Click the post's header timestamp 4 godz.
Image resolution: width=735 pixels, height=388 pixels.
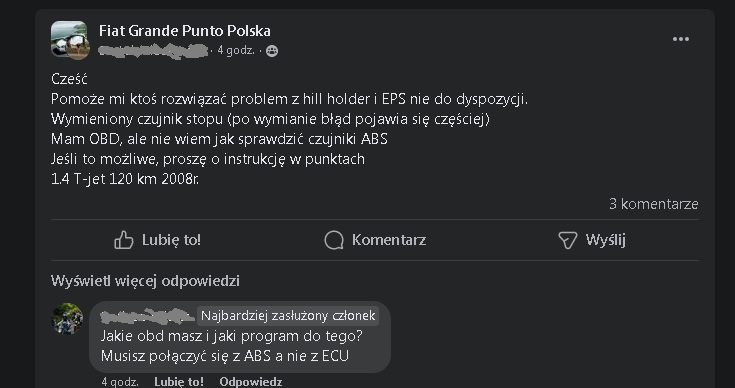[x=236, y=51]
